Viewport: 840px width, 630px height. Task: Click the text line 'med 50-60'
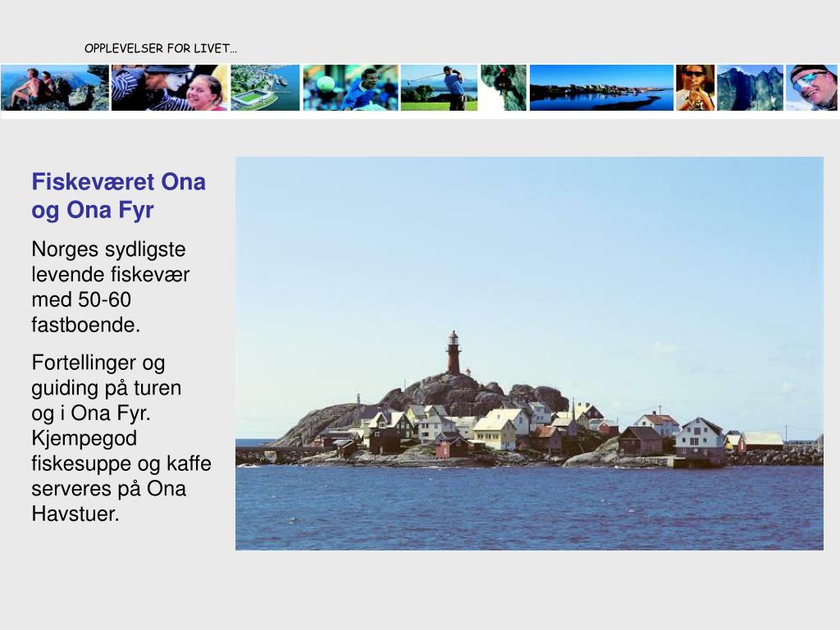81,299
